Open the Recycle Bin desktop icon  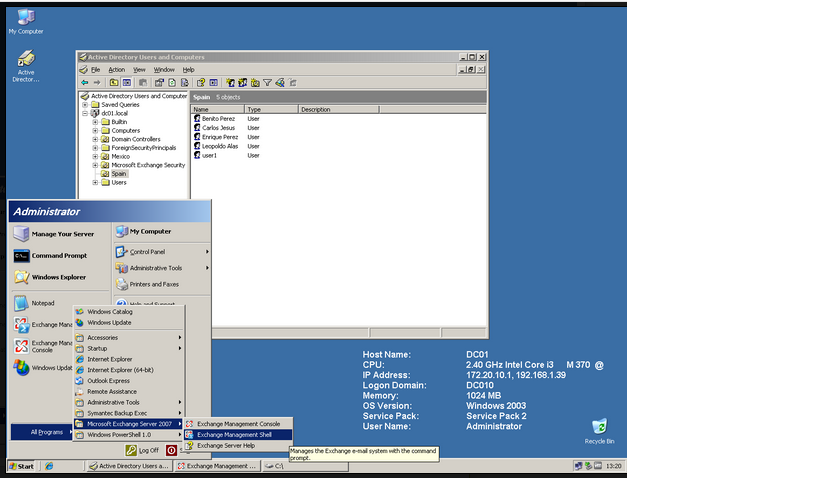pyautogui.click(x=599, y=432)
